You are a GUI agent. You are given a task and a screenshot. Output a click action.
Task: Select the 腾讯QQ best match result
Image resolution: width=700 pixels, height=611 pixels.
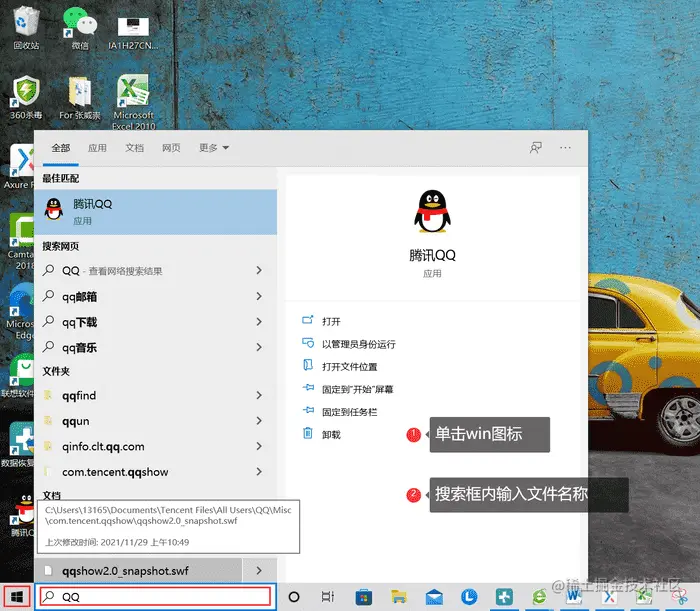pos(155,212)
